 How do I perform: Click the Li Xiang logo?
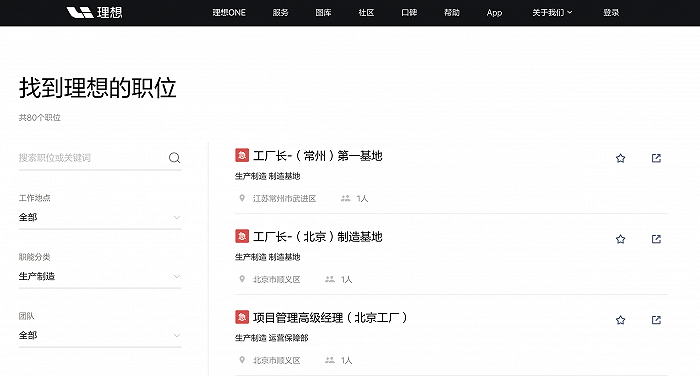pos(94,13)
